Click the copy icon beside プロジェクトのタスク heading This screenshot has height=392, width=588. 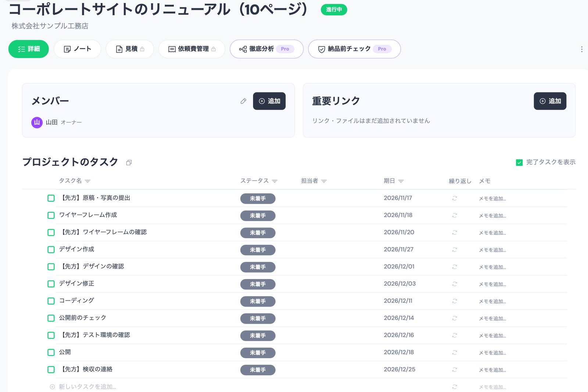point(129,163)
